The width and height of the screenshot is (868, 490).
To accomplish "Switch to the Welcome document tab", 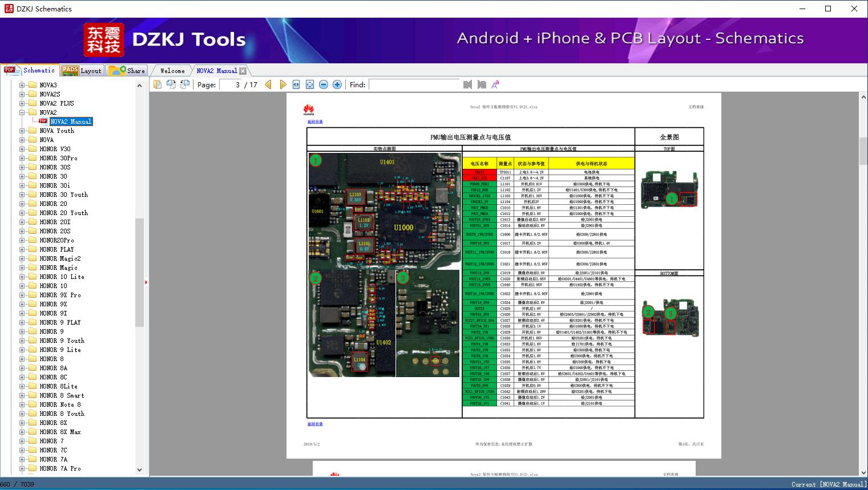I will point(172,71).
